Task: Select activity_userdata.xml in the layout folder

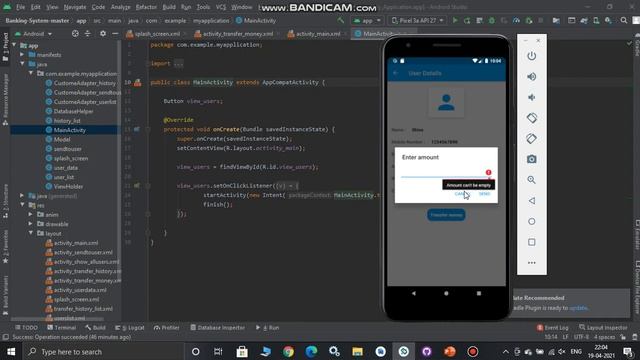Action: click(x=80, y=290)
